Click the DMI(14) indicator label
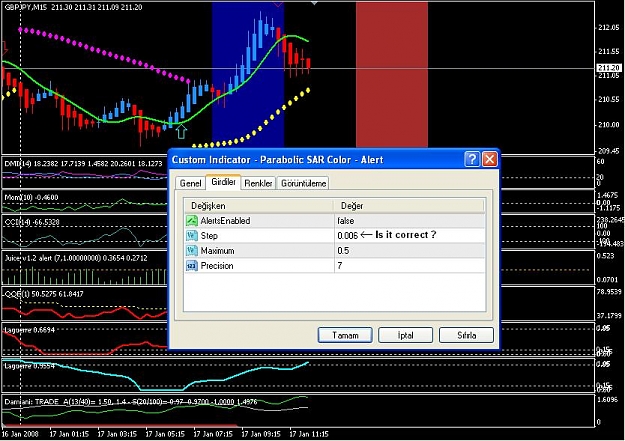Image resolution: width=625 pixels, height=441 pixels. (83, 163)
